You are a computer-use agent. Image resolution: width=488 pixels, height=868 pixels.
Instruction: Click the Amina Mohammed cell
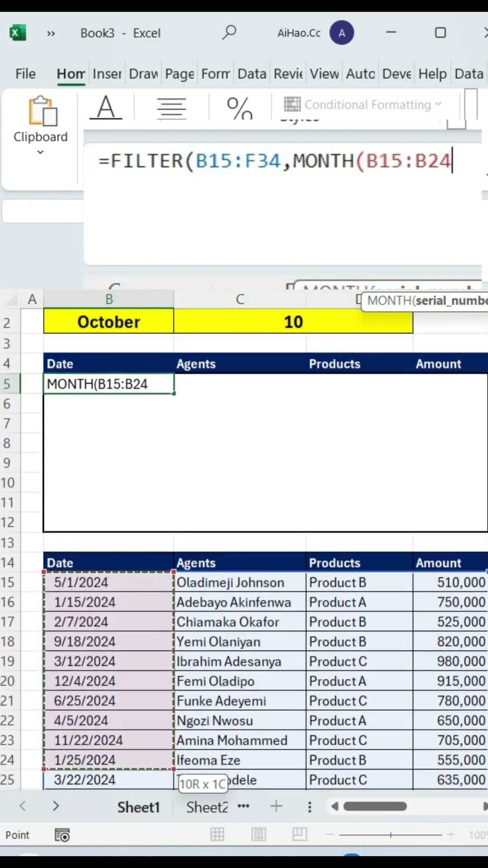[240, 740]
